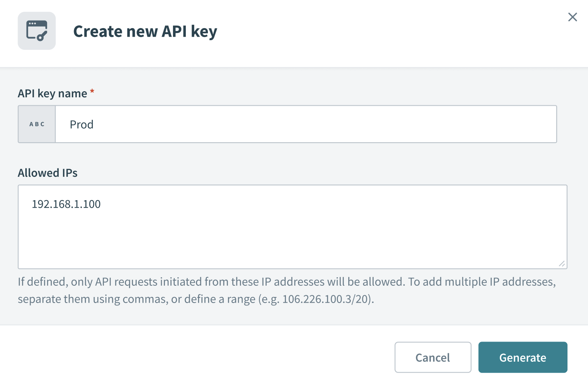
Task: Click the red required asterisk next to API key name
Action: point(92,92)
